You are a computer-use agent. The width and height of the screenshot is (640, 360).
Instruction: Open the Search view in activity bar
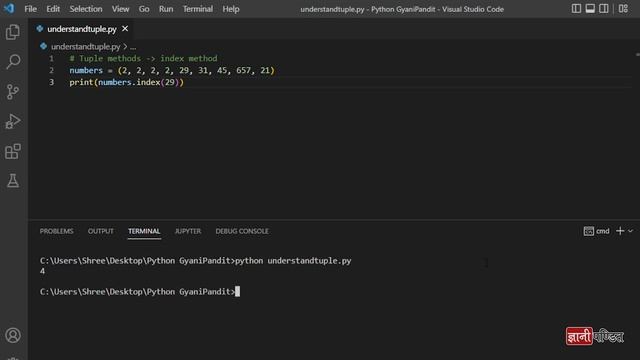[x=13, y=62]
